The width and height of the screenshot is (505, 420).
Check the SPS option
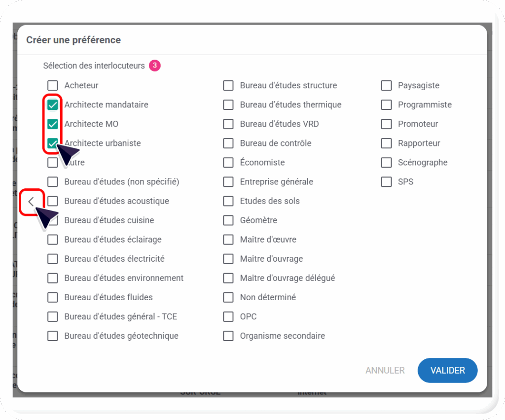pyautogui.click(x=386, y=181)
